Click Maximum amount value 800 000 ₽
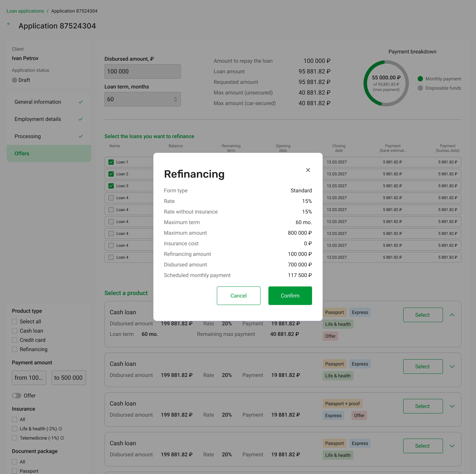476x474 pixels. point(300,233)
